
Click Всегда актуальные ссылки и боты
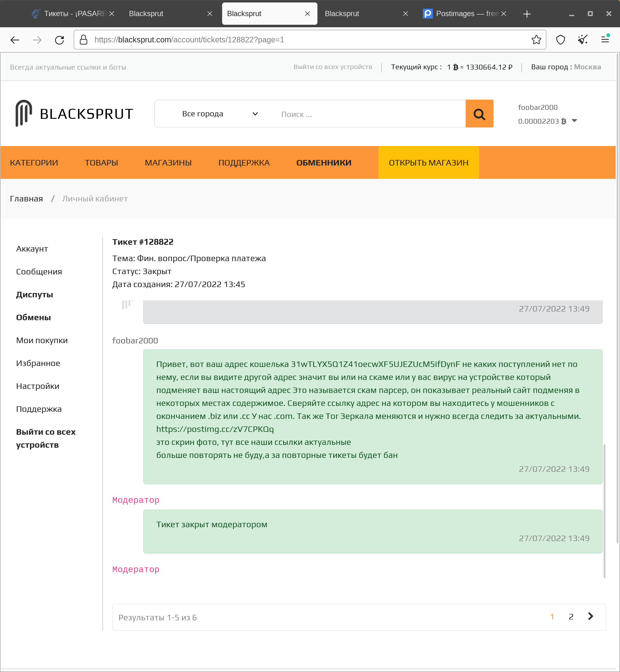tap(68, 67)
